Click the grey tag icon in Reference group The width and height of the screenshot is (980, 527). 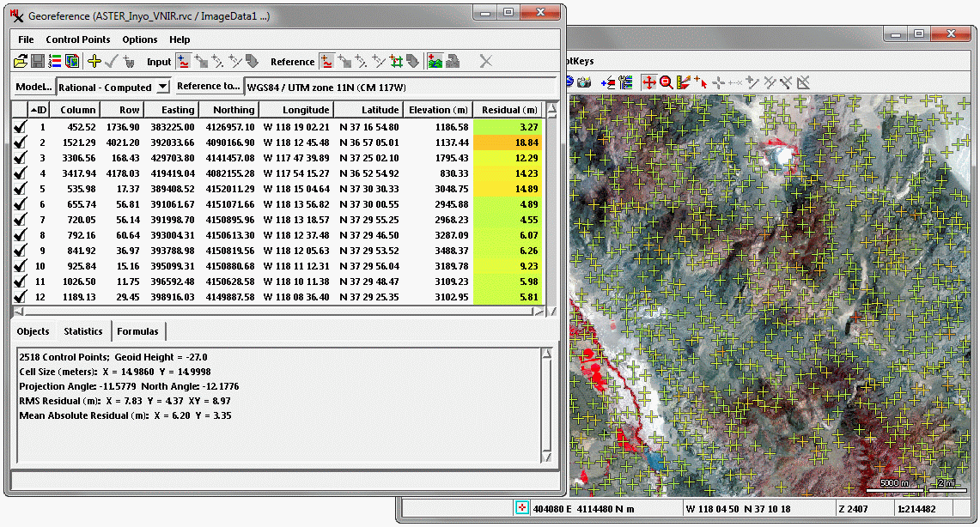(x=412, y=61)
